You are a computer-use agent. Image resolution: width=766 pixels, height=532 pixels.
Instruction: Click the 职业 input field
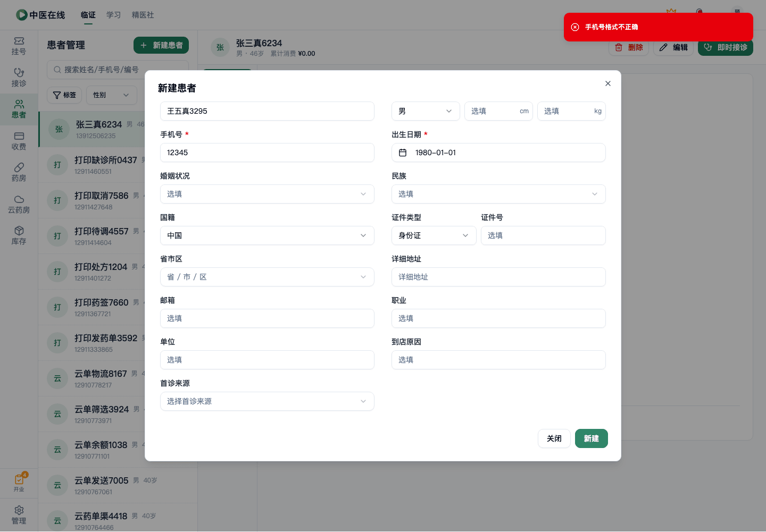(498, 318)
